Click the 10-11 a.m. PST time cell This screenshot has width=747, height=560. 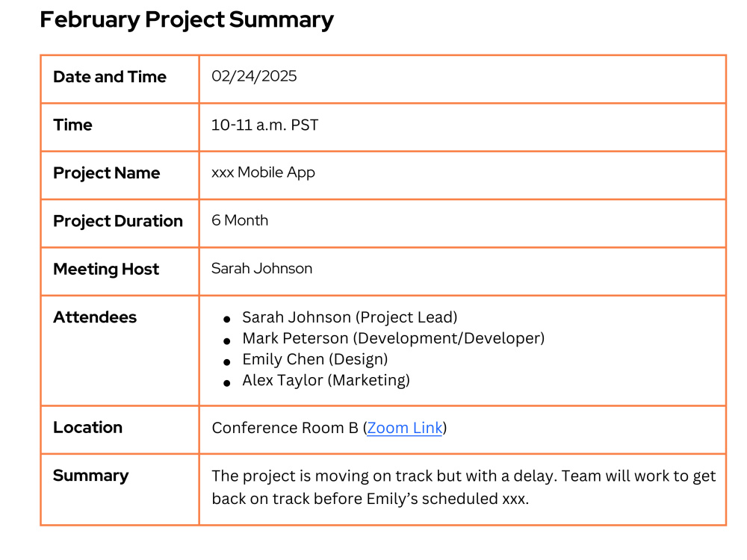pos(462,127)
